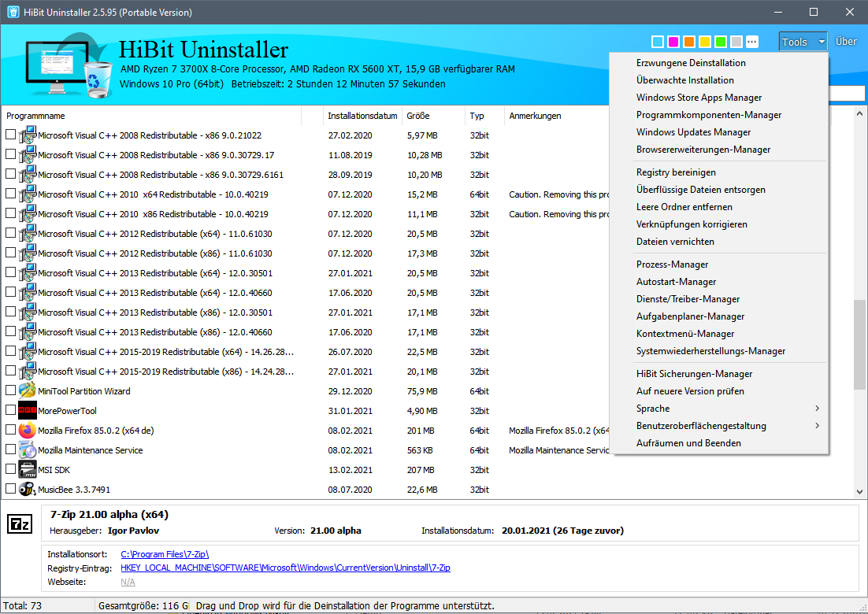
Task: Open the C:\Program Files\7-Zip\ link
Action: click(165, 553)
